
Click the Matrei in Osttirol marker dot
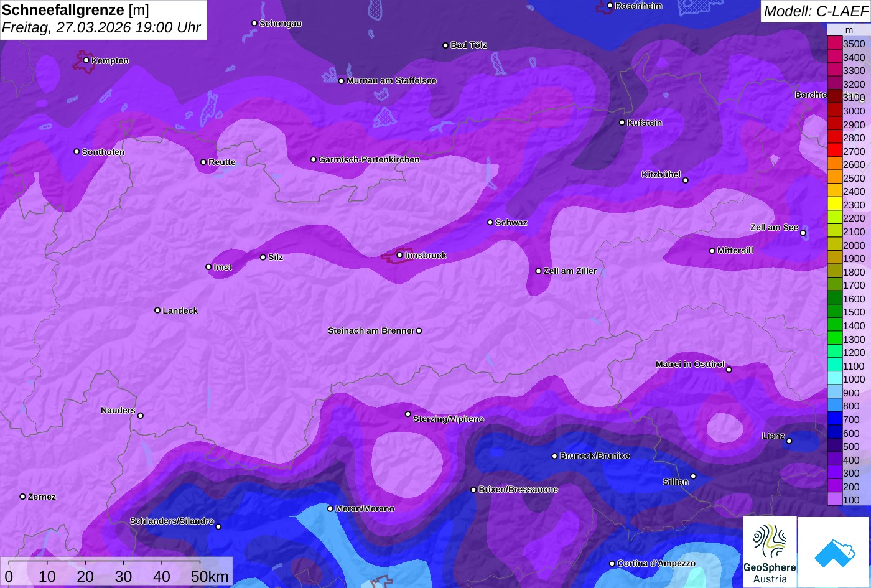[x=729, y=370]
